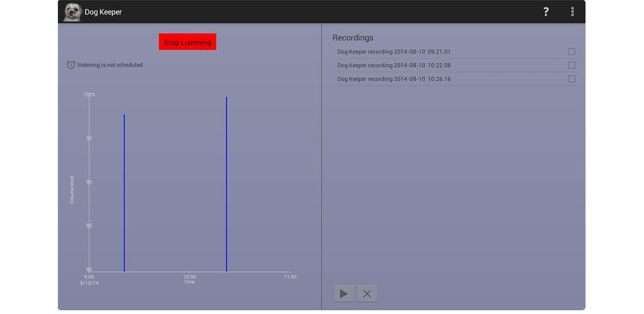Tap the Dog Keeper dog app icon

(72, 12)
